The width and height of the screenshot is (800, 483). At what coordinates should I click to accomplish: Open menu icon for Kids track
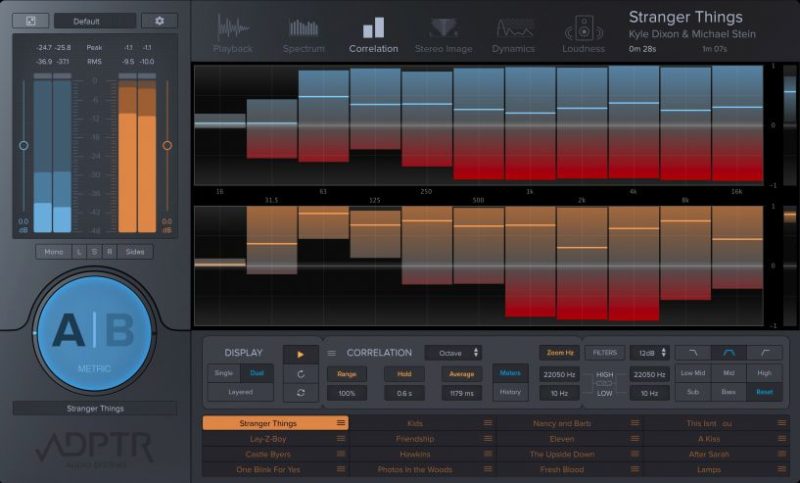coord(488,423)
